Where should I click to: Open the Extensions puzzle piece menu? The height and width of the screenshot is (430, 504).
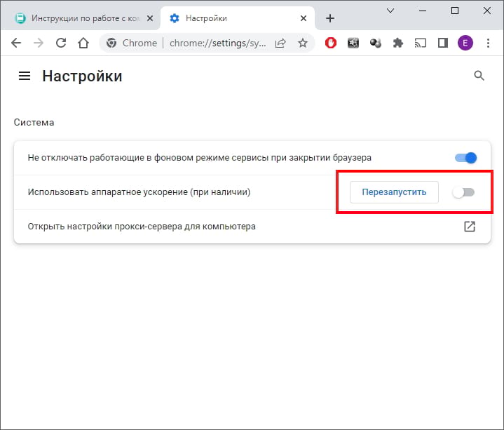click(398, 43)
